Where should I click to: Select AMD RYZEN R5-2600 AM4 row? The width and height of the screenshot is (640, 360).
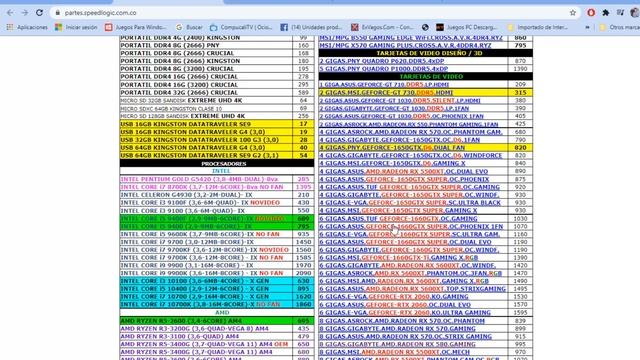pos(217,321)
